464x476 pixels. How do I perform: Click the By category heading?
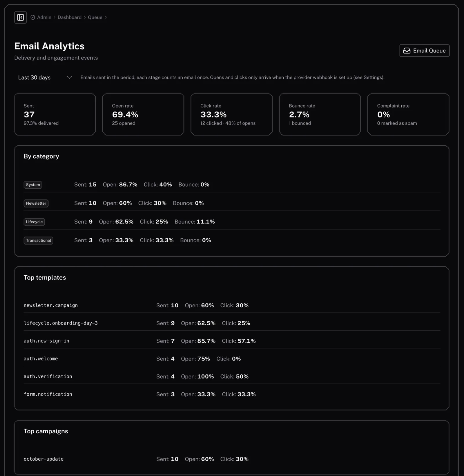41,156
